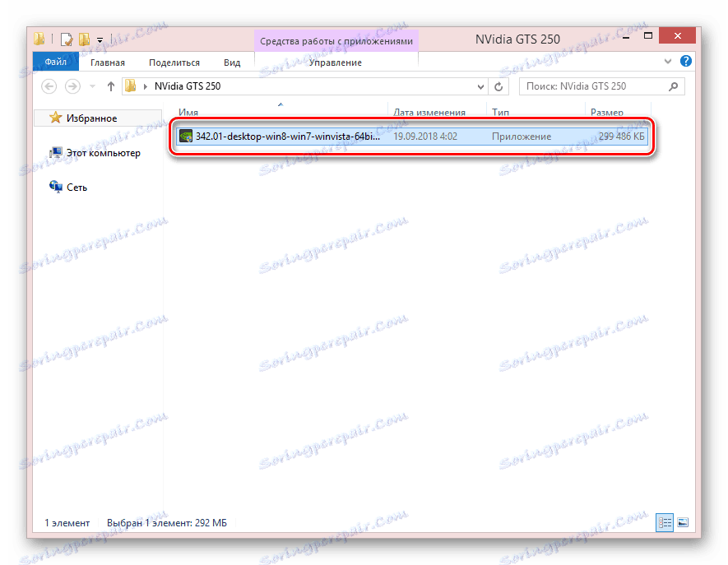Open the recent locations dropdown arrow
The width and height of the screenshot is (728, 565).
tap(92, 86)
